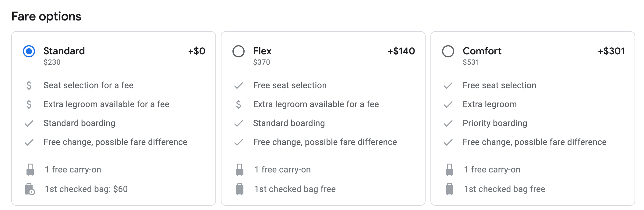Click checkmark beside Flex free seat selection
The width and height of the screenshot is (644, 210).
click(239, 85)
